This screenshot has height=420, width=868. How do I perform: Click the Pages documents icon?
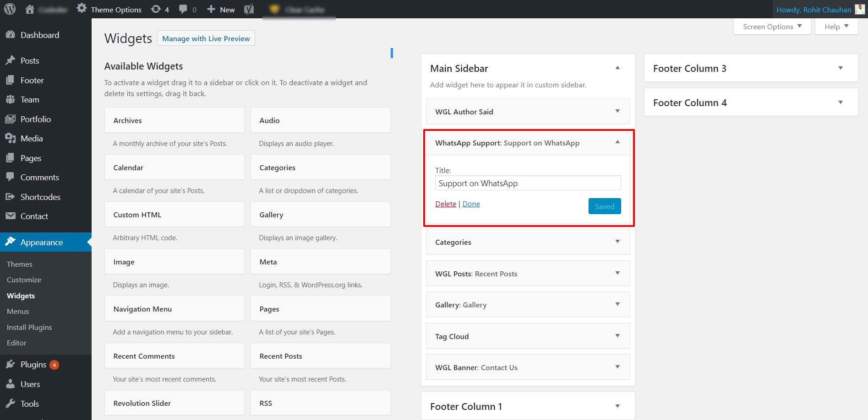coord(10,158)
